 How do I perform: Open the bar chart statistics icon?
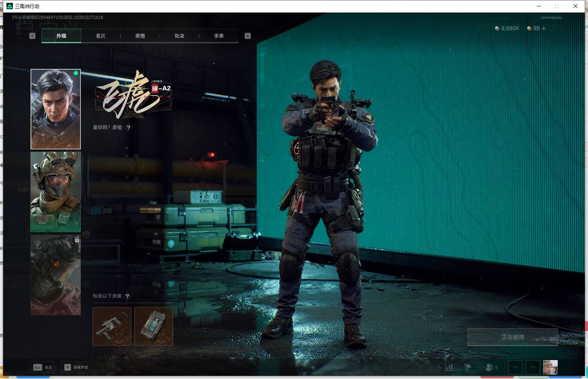449,367
